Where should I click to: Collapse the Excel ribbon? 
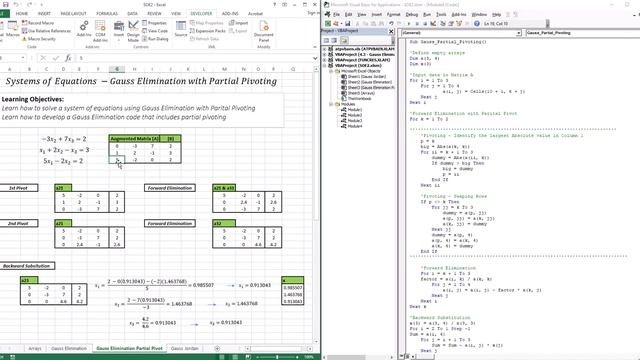pos(315,47)
